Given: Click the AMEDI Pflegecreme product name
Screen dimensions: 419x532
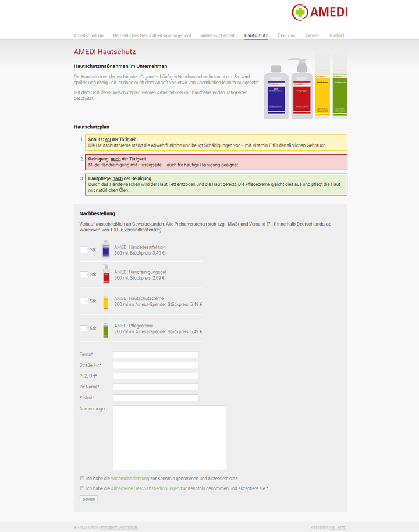Looking at the screenshot, I should pyautogui.click(x=133, y=326).
